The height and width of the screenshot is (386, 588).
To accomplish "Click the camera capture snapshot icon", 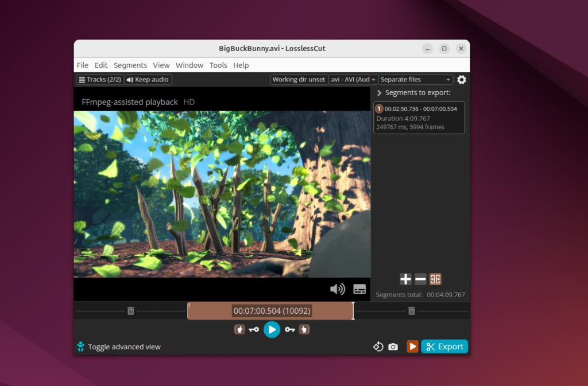I will (x=393, y=347).
